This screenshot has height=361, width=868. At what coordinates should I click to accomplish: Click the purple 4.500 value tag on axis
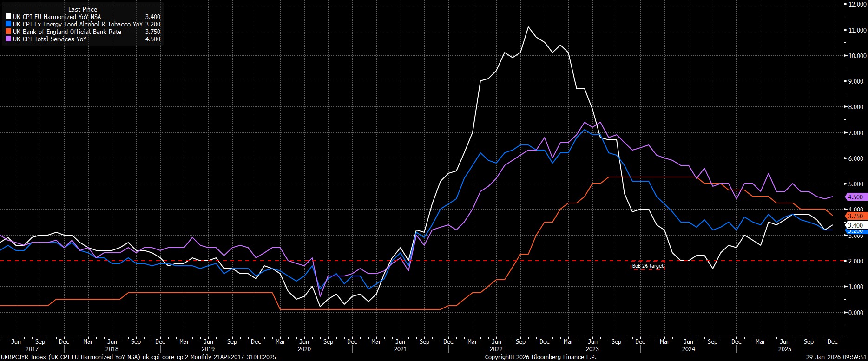855,197
